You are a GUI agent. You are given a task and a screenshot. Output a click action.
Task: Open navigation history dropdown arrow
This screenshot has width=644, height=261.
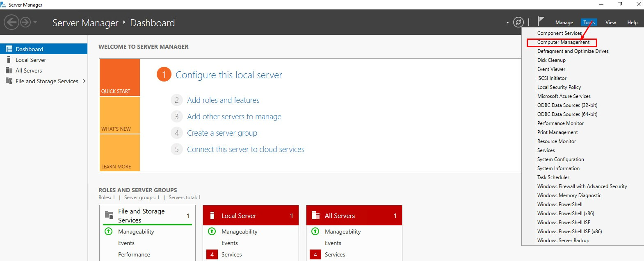[35, 22]
